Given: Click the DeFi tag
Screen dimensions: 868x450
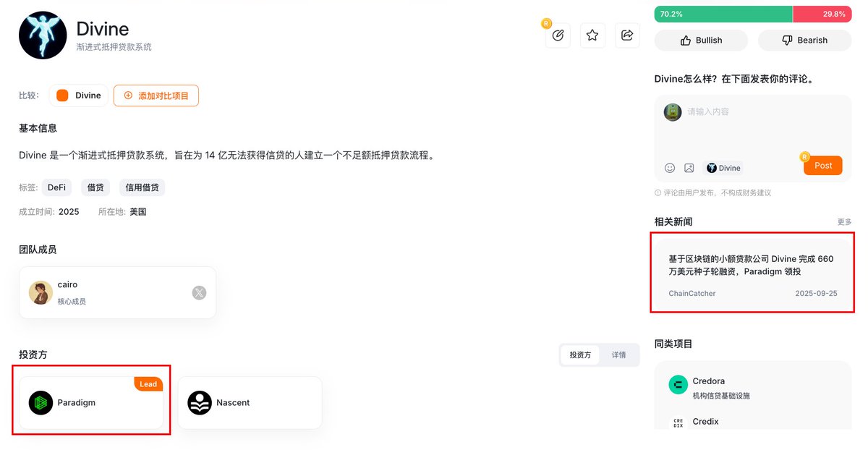Looking at the screenshot, I should click(56, 187).
